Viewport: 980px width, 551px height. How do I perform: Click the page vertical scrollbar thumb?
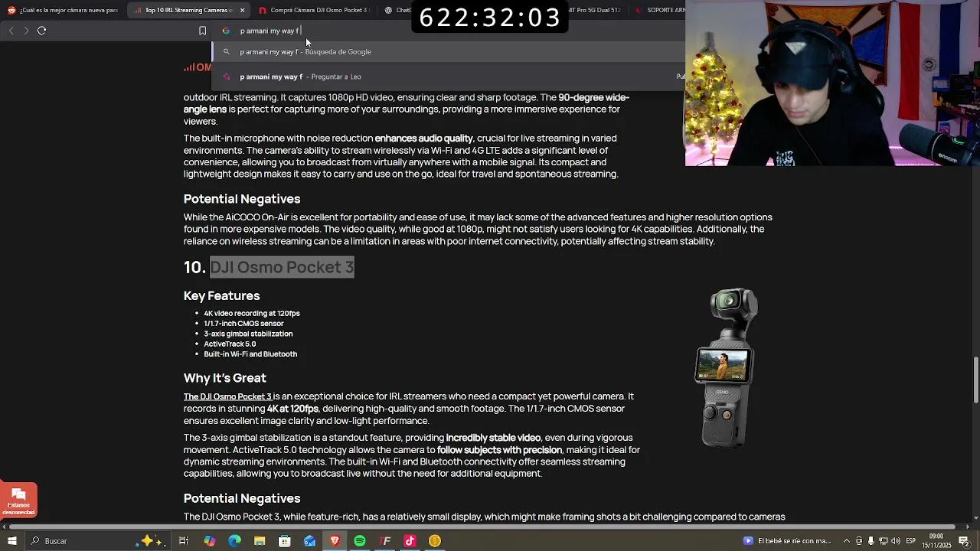(975, 380)
